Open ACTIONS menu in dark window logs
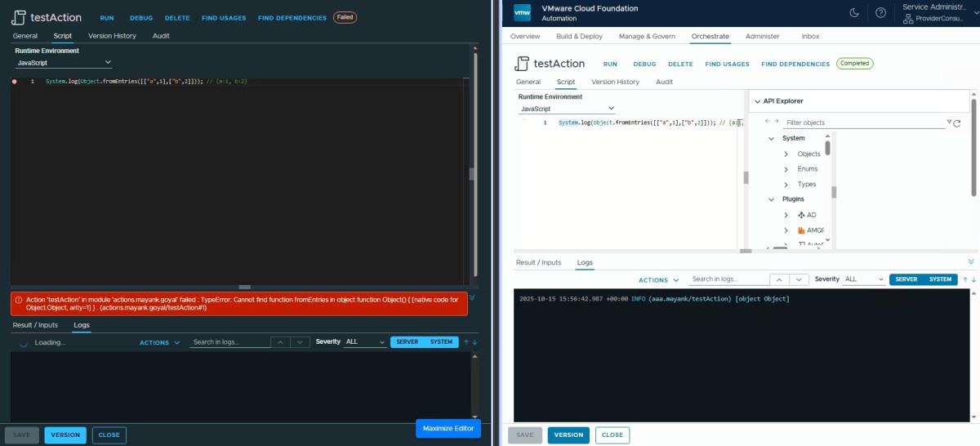Viewport: 980px width, 446px height. click(x=159, y=343)
